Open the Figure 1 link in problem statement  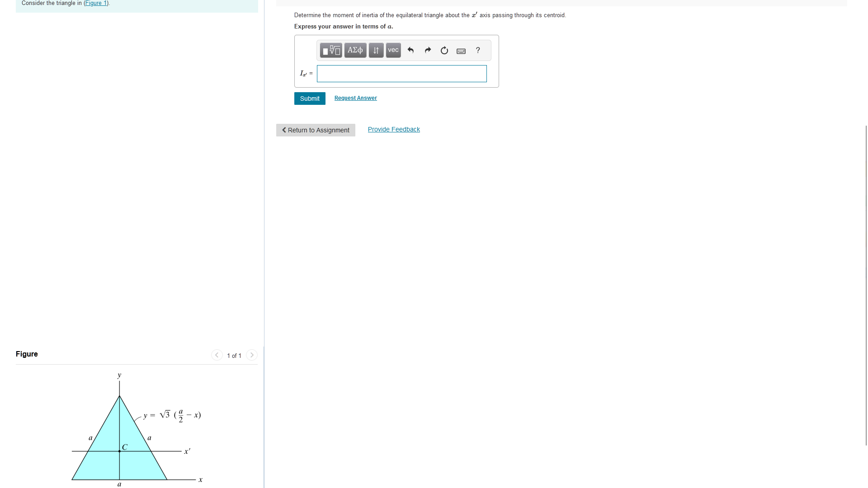(x=96, y=3)
